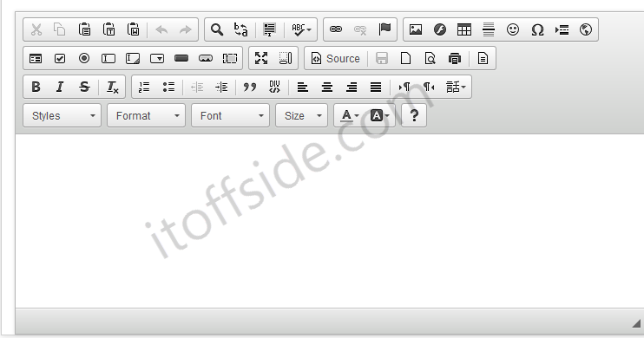
Task: Insert a smiley emoticon
Action: coord(513,29)
